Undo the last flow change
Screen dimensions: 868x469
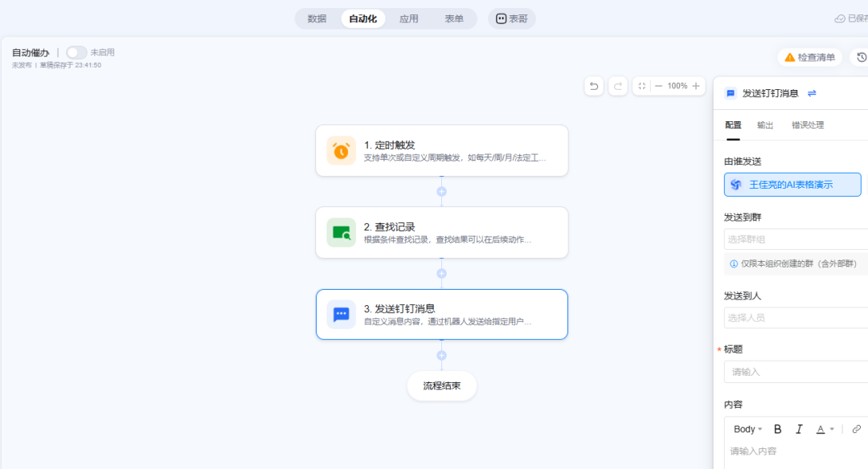(594, 86)
